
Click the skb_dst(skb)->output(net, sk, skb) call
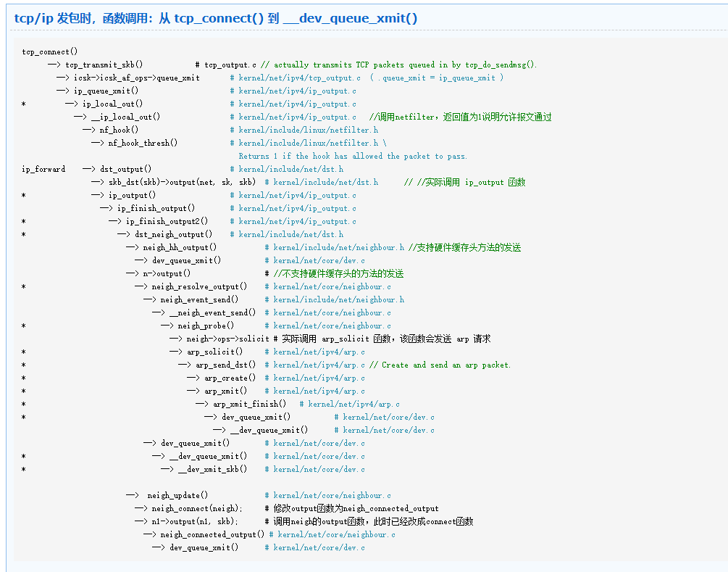[x=182, y=183]
